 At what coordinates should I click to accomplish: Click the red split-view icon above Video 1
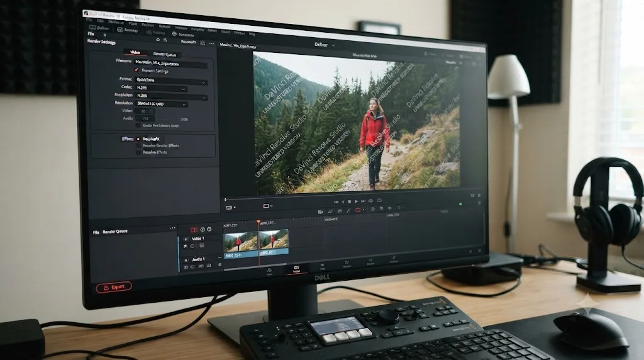(194, 230)
